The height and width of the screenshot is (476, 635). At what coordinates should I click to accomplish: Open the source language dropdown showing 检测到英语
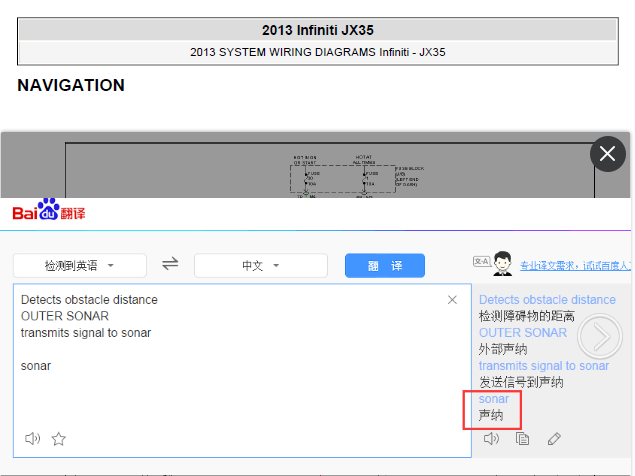click(x=80, y=266)
